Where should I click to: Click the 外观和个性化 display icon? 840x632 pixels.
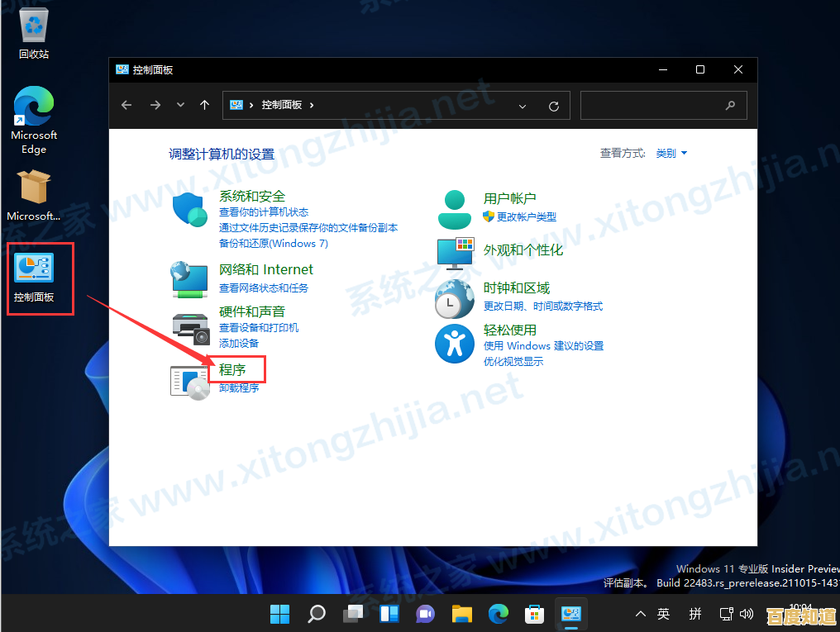point(455,254)
